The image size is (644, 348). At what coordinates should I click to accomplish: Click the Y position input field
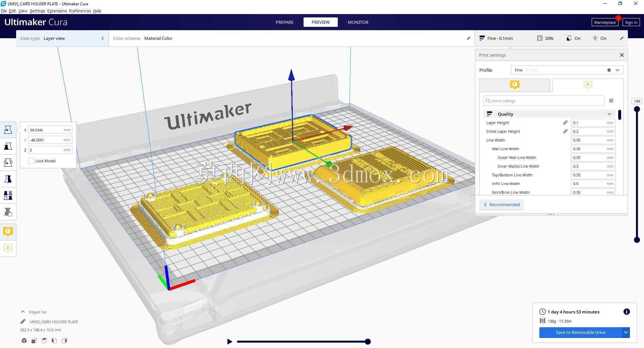pos(50,140)
